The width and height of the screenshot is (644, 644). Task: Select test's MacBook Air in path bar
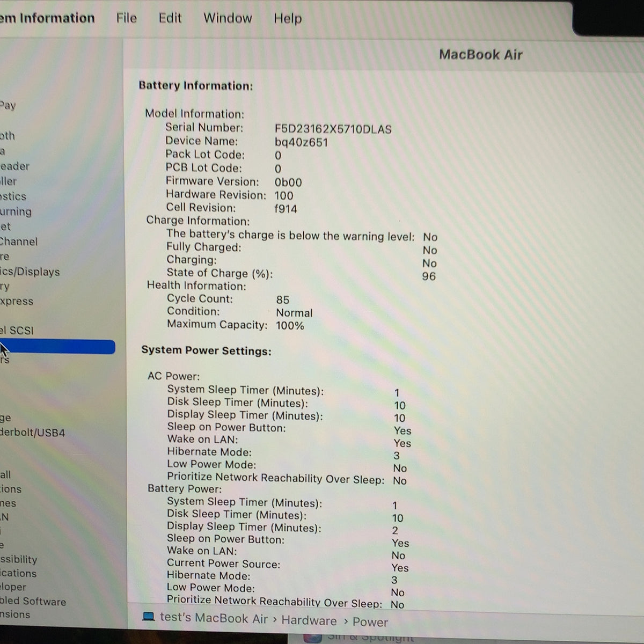214,618
